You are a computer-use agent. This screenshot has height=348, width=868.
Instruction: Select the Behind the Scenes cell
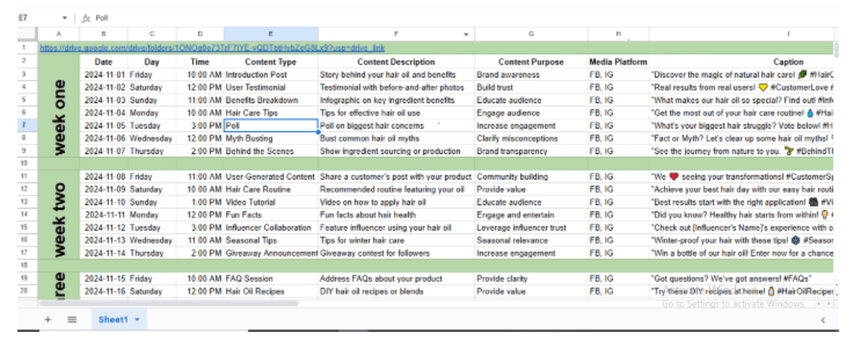click(x=271, y=151)
